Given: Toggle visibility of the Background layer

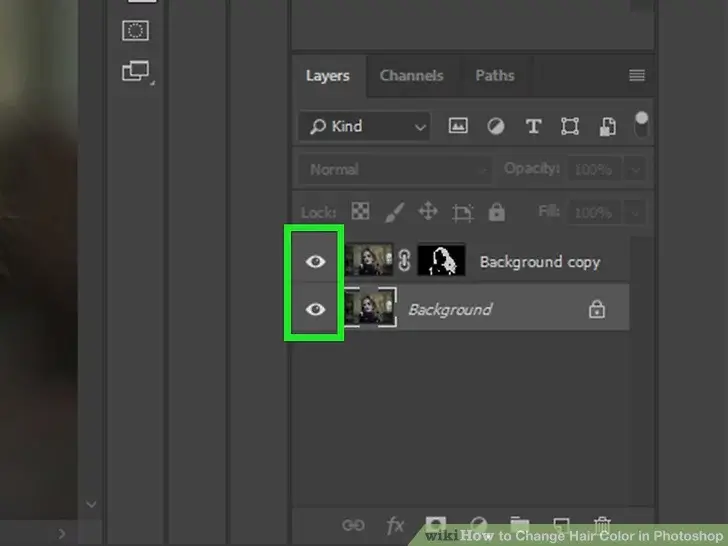Looking at the screenshot, I should 316,309.
